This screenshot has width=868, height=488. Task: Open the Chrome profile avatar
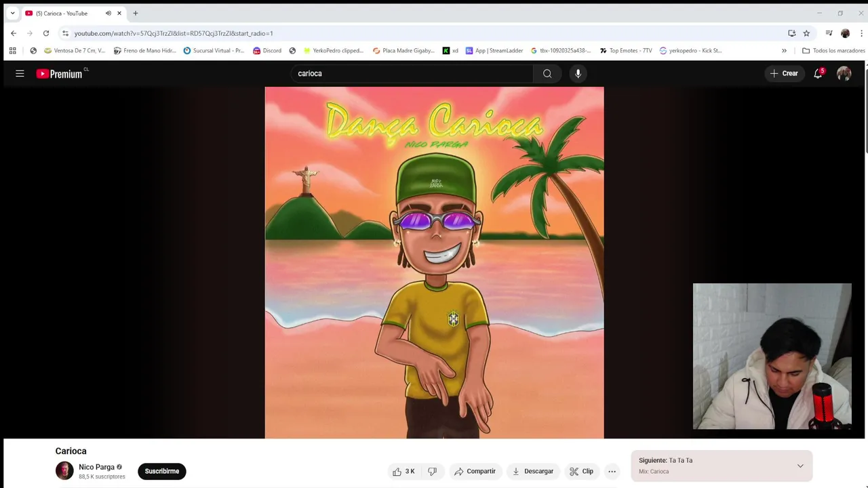coord(845,33)
